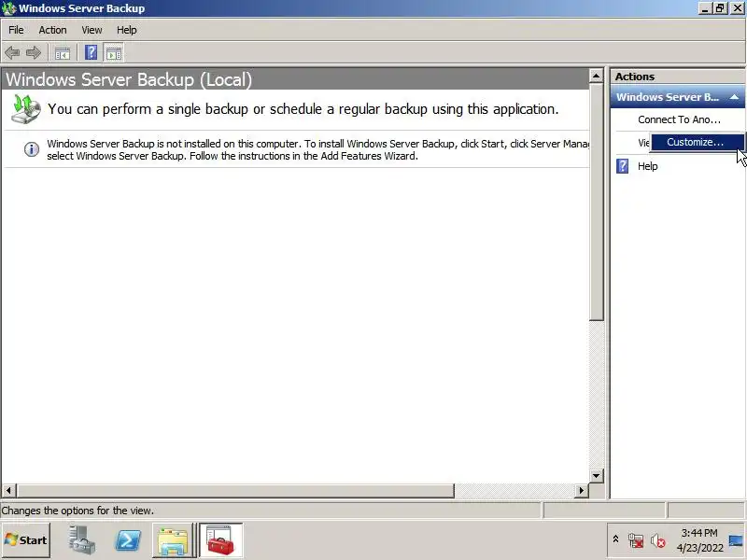
Task: Click the Show Desktop icon beside the clock
Action: click(x=736, y=540)
